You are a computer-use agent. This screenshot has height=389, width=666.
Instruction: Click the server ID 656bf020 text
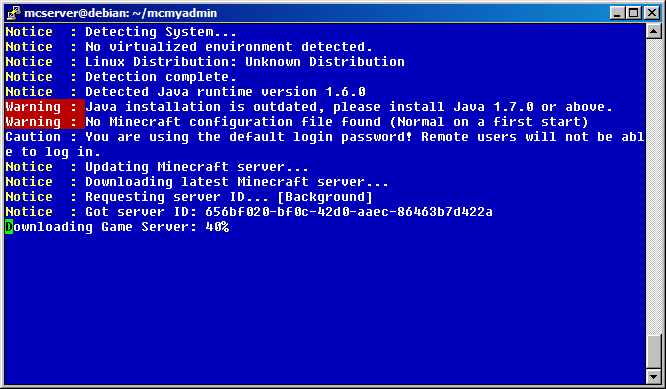coord(349,211)
